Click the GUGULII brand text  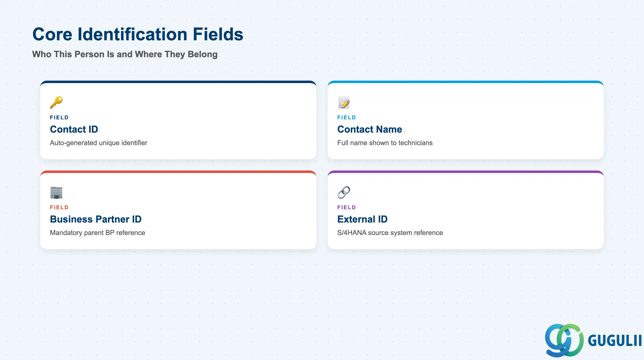pyautogui.click(x=615, y=340)
